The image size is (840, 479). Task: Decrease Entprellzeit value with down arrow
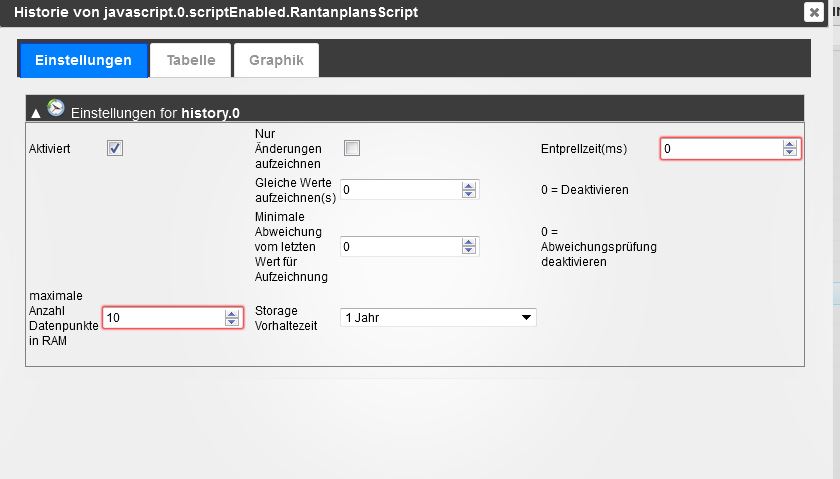point(790,153)
